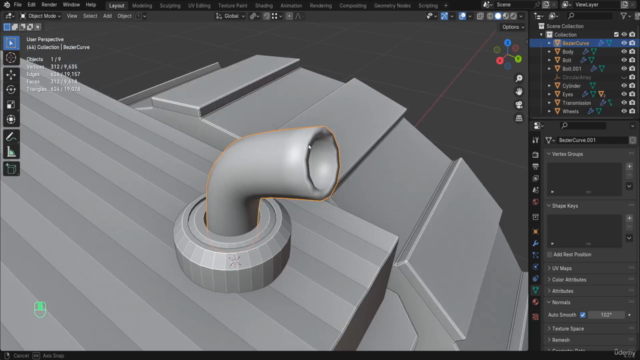Toggle visibility of Cylinder object
This screenshot has height=360, width=640.
coord(624,86)
